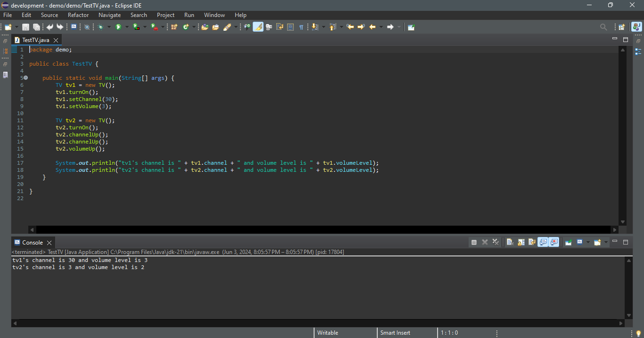The height and width of the screenshot is (338, 644).
Task: Click the editor vertical scrollbar down arrow
Action: (622, 222)
